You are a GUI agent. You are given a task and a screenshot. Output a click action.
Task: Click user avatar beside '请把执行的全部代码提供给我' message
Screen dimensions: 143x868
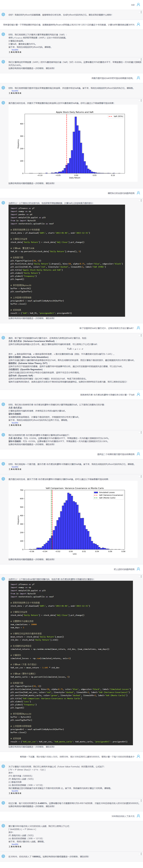pos(138,193)
